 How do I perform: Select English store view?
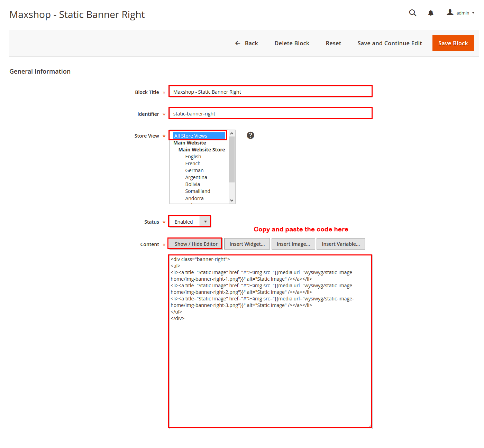pyautogui.click(x=193, y=157)
